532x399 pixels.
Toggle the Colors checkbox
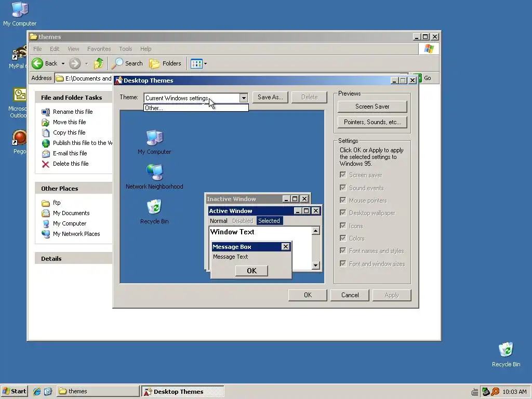pos(343,238)
